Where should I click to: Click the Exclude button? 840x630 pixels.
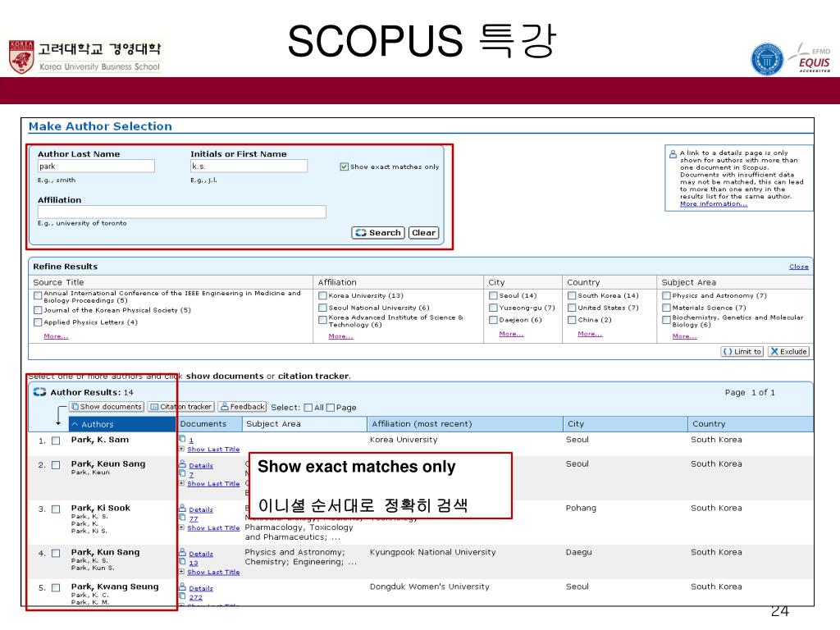pos(788,352)
